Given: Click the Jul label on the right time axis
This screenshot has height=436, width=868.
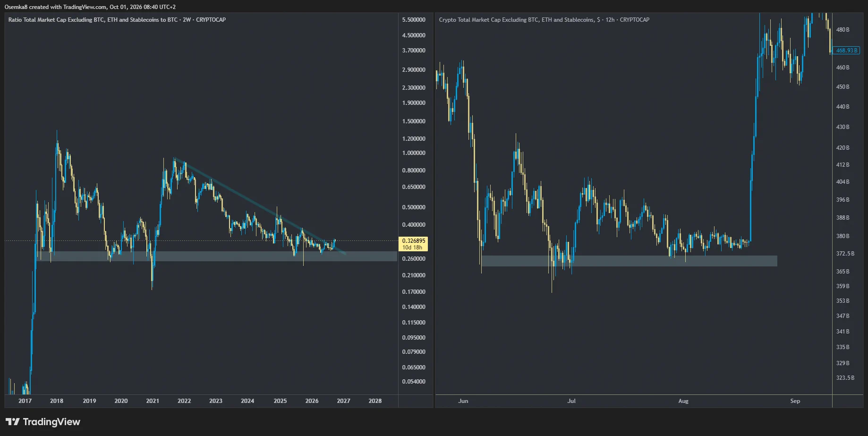Looking at the screenshot, I should 571,401.
